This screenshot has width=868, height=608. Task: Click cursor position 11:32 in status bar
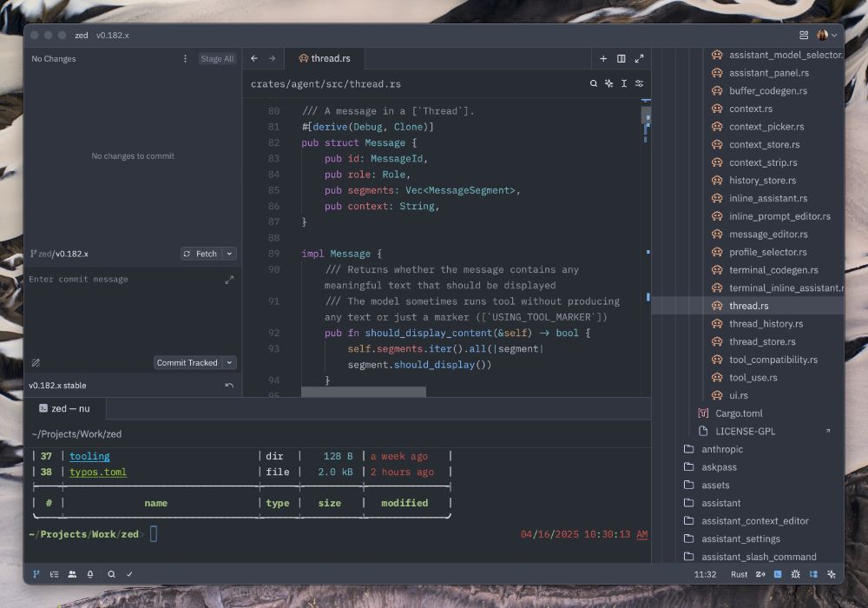705,574
